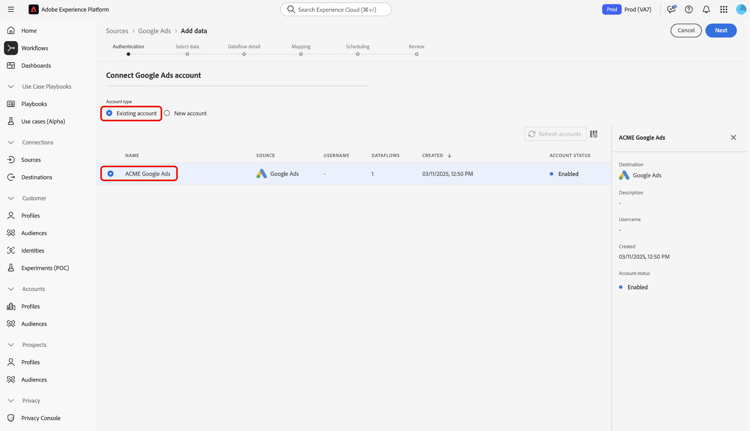Click the Search Experience Cloud field
750x431 pixels.
[x=336, y=9]
